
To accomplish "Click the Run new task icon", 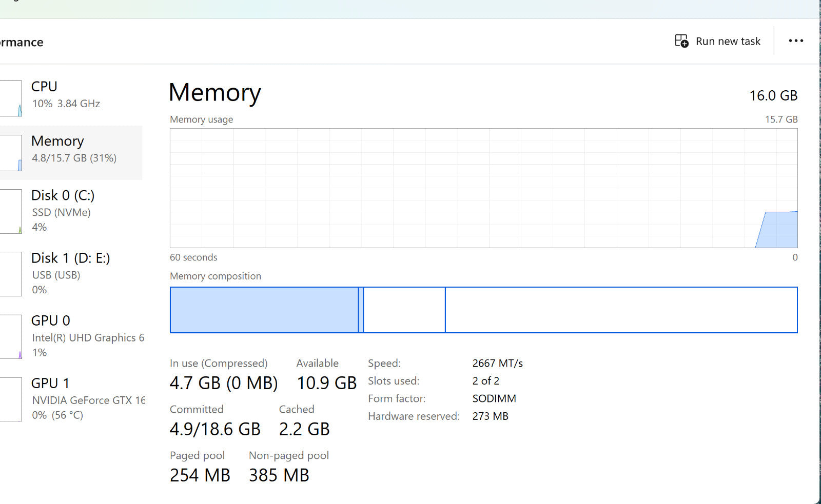I will (681, 41).
